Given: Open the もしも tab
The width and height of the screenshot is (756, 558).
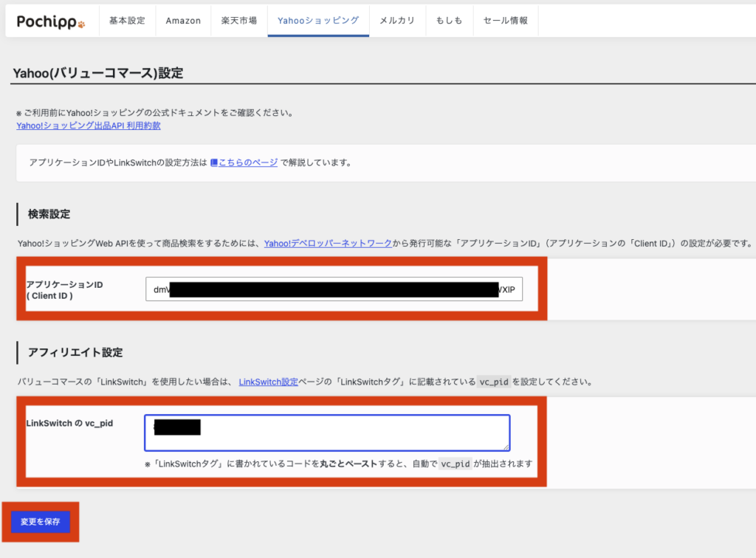Looking at the screenshot, I should [x=450, y=21].
